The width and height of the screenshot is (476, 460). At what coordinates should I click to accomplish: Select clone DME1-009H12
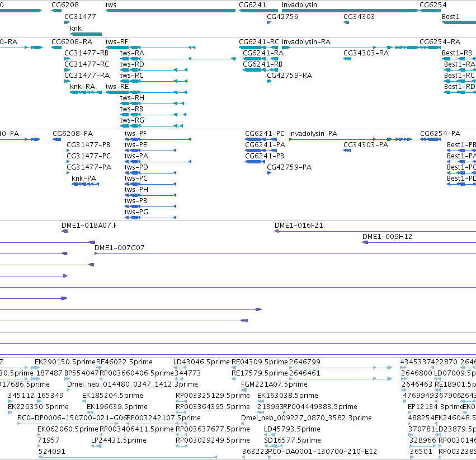click(x=388, y=237)
